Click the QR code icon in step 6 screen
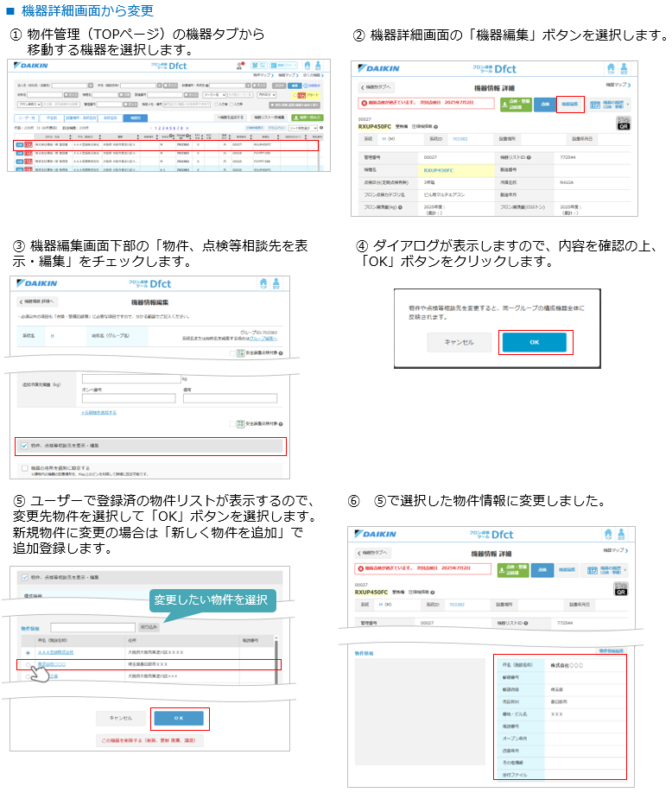672x799 pixels. coord(621,588)
